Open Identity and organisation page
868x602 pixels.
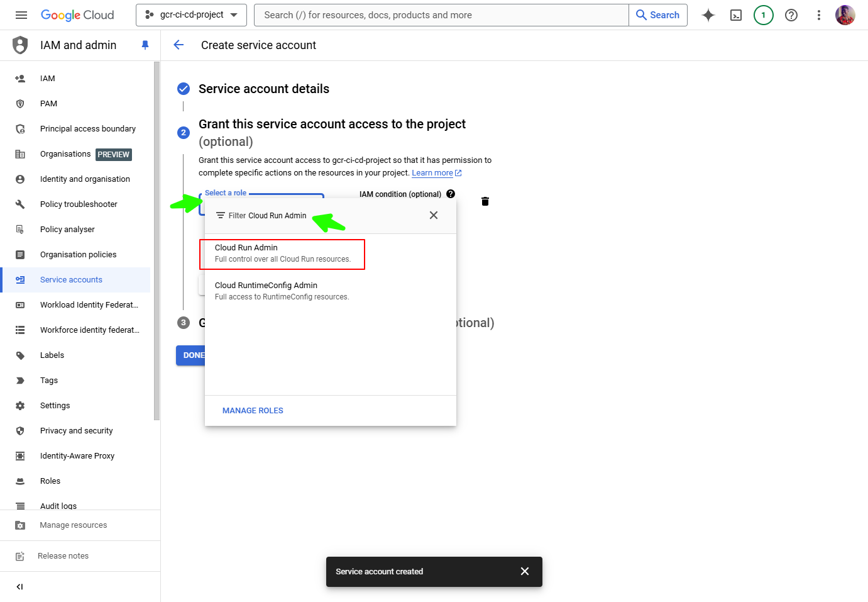[75, 179]
